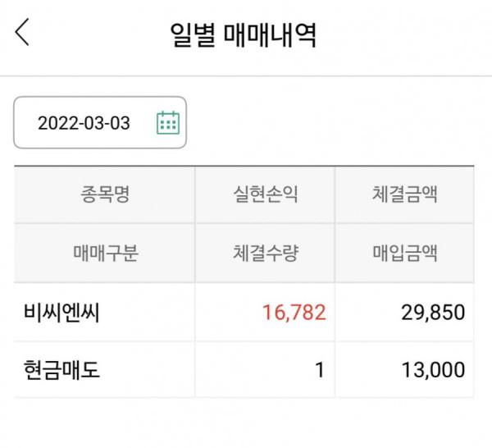Click the 매매구분 header cell
This screenshot has height=448, width=492.
pos(105,253)
